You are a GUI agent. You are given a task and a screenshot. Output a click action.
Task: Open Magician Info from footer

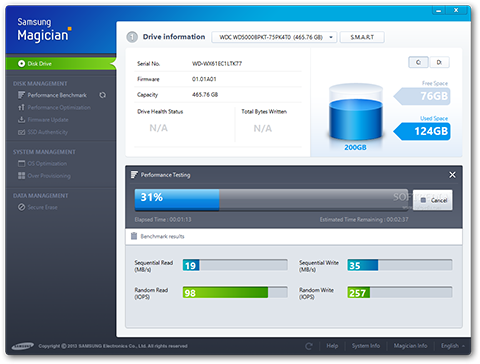[x=411, y=346]
